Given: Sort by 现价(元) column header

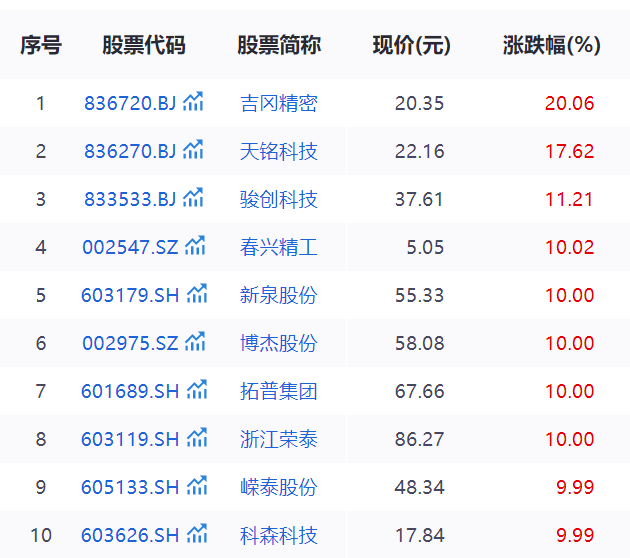Looking at the screenshot, I should 411,46.
